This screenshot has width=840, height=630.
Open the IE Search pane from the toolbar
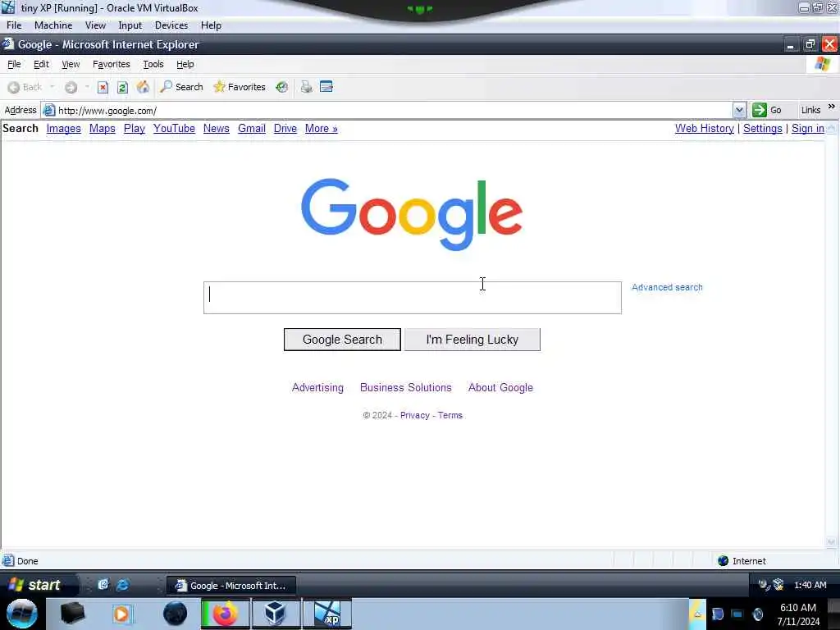(x=181, y=87)
